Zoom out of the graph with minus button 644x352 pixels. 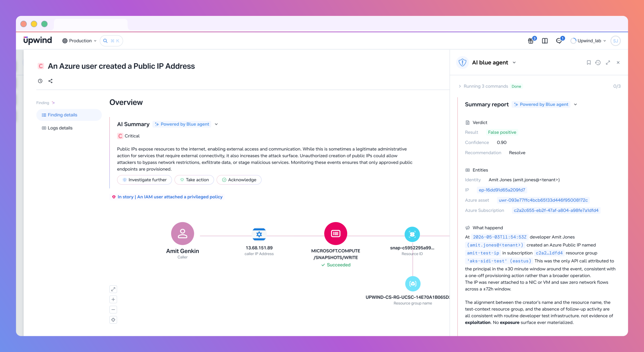pos(113,310)
